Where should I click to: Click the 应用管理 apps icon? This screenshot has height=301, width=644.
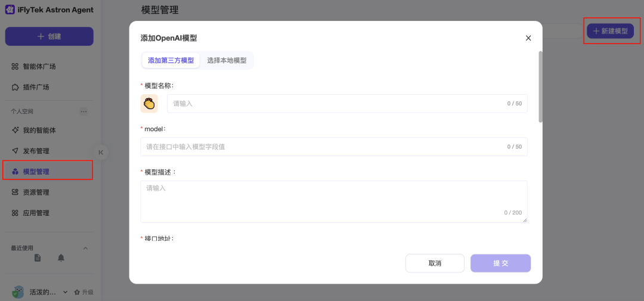pyautogui.click(x=15, y=213)
